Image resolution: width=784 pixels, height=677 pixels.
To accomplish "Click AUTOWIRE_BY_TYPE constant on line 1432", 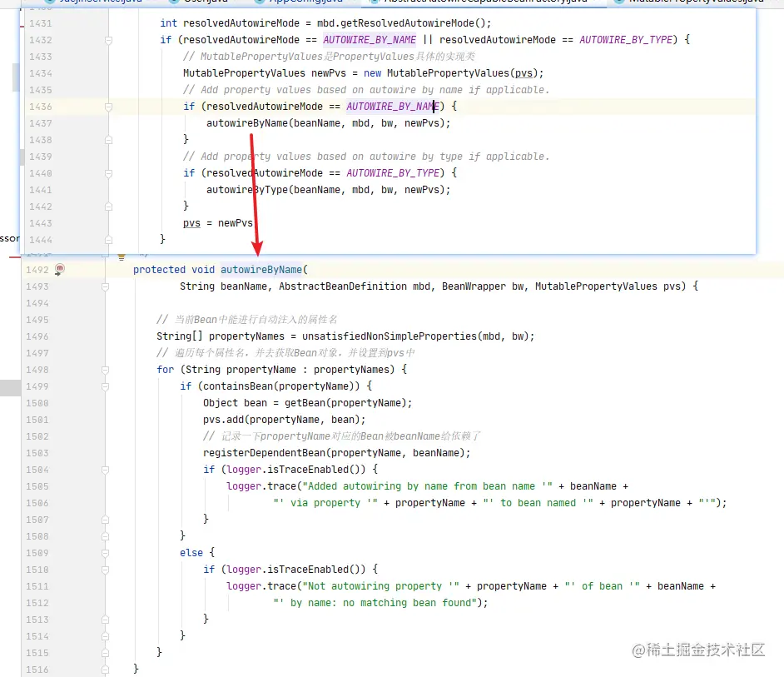I will point(626,39).
